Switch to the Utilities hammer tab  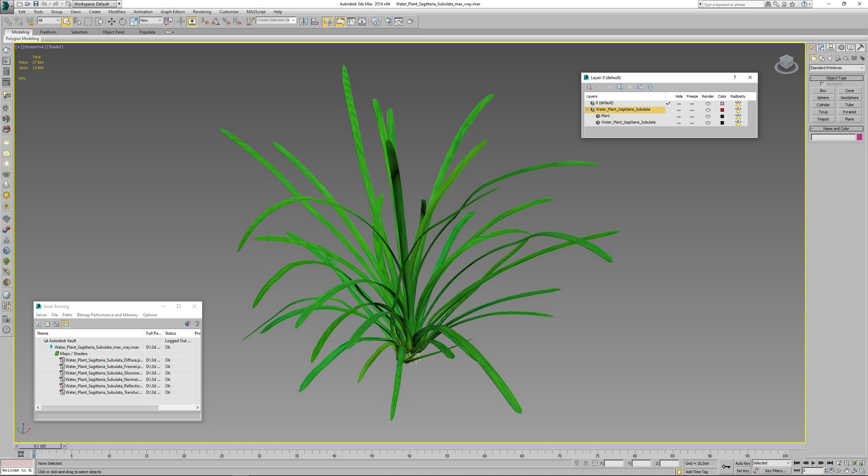pyautogui.click(x=860, y=48)
